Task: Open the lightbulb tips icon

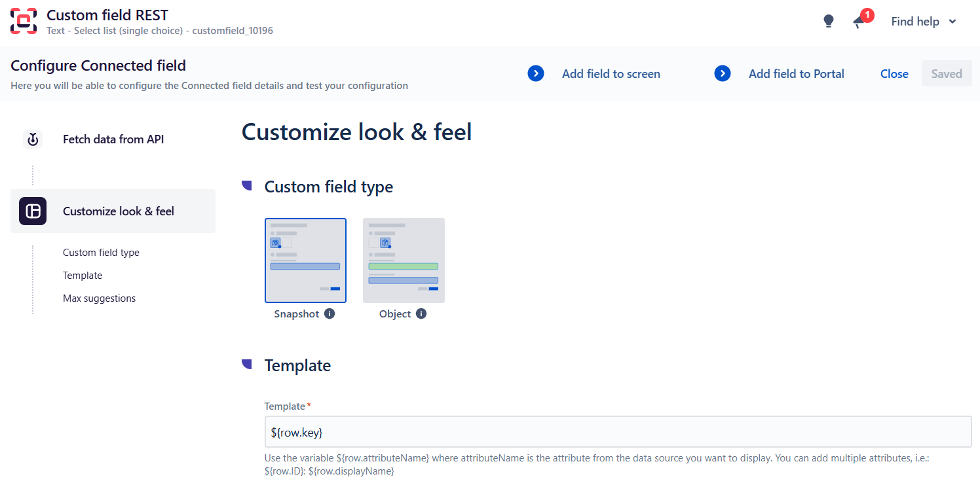Action: click(829, 22)
